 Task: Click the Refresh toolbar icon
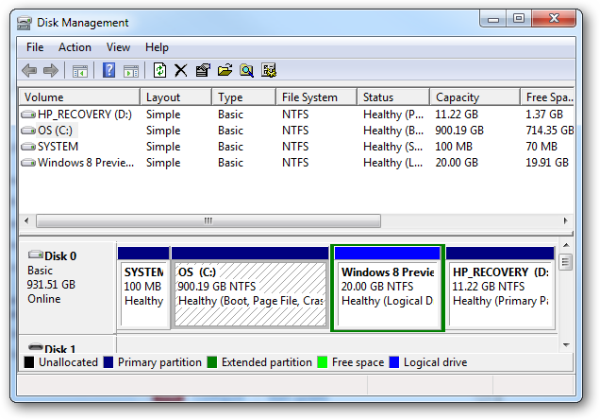160,70
